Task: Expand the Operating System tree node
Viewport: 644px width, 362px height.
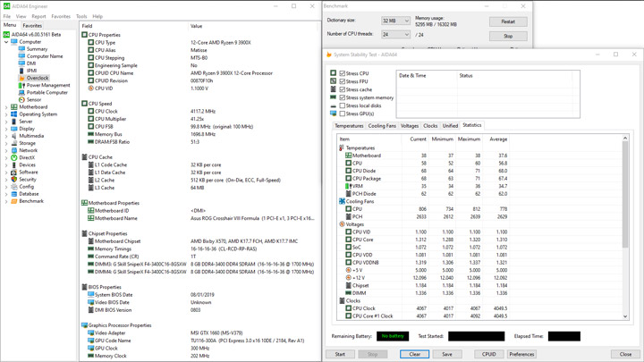Action: [6, 114]
